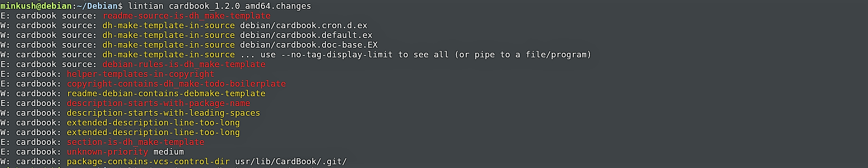
Task: Click description-starts-with-package-name error tag
Action: click(158, 103)
